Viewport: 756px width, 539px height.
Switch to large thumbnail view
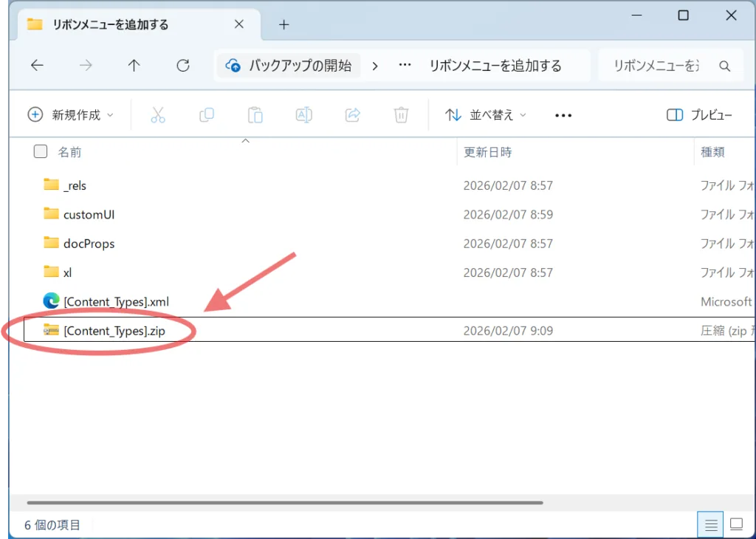[x=737, y=524]
